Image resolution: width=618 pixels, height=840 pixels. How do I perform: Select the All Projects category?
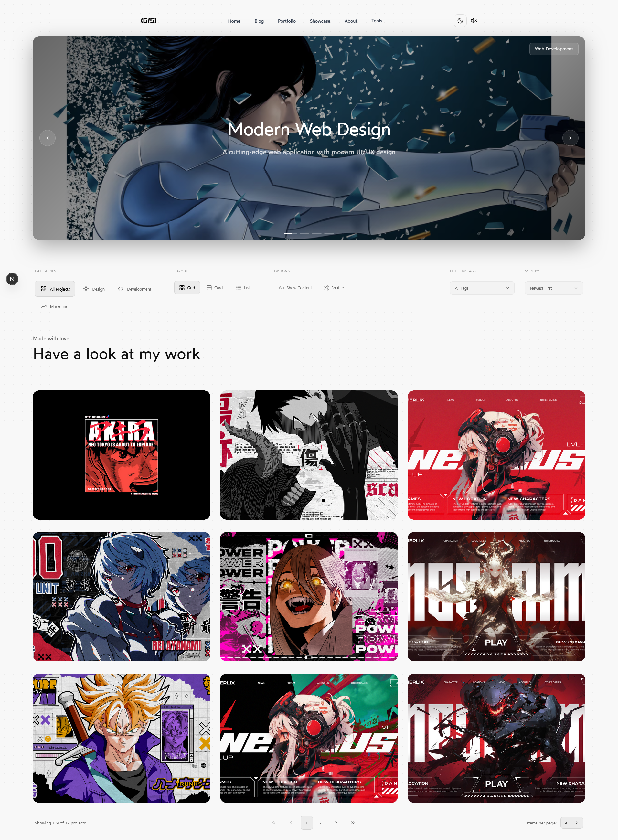coord(55,289)
